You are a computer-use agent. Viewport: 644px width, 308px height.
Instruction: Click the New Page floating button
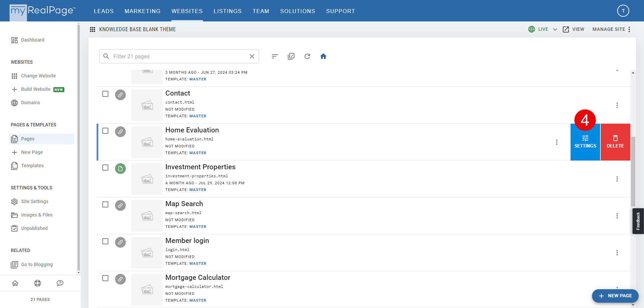click(x=615, y=296)
